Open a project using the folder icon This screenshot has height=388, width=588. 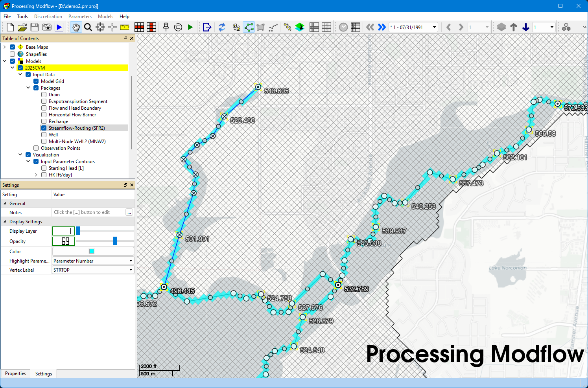point(22,27)
